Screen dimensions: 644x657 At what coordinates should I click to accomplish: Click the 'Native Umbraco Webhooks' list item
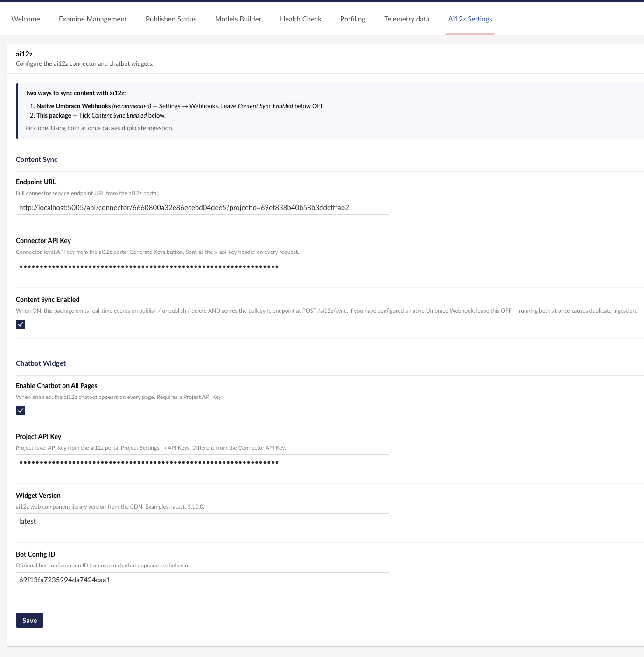tap(181, 106)
